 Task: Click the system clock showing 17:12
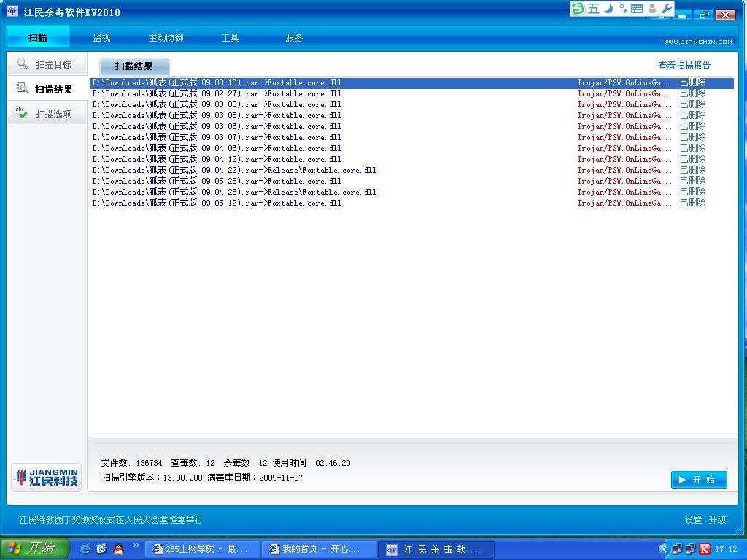coord(726,549)
